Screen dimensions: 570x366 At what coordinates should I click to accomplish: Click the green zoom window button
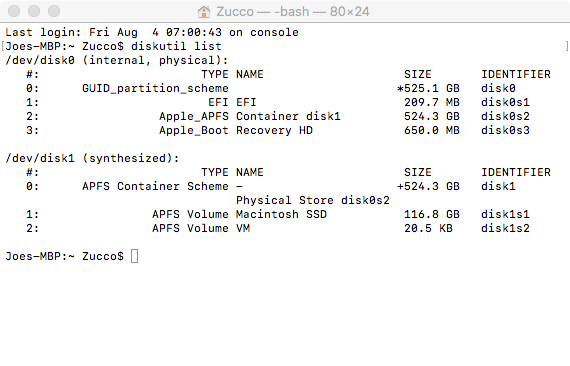pos(54,11)
